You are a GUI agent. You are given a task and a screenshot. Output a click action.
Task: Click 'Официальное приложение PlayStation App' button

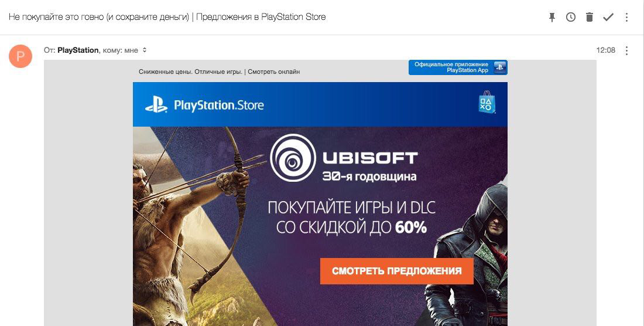tap(458, 67)
